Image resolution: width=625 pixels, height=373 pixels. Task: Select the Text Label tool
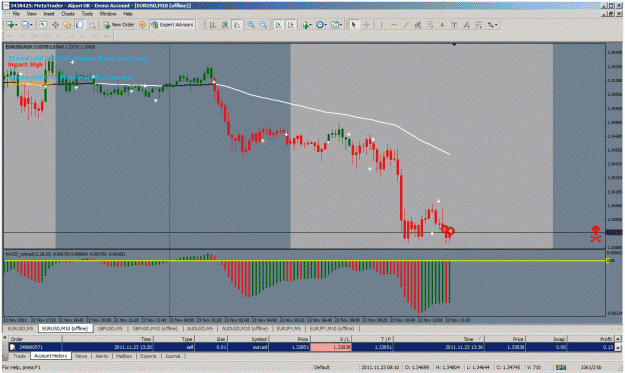454,25
